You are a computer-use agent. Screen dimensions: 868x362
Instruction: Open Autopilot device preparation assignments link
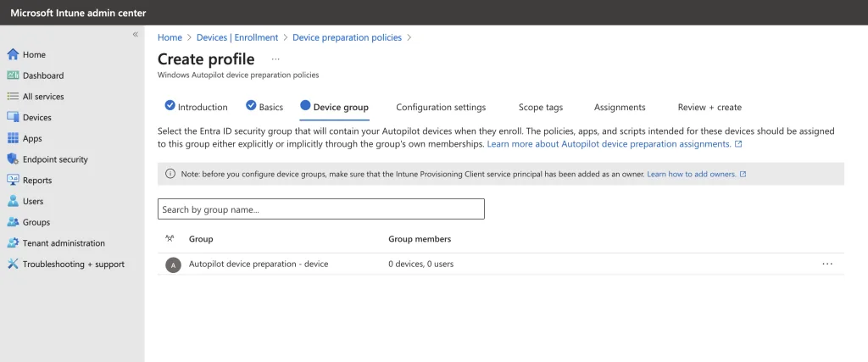click(609, 144)
